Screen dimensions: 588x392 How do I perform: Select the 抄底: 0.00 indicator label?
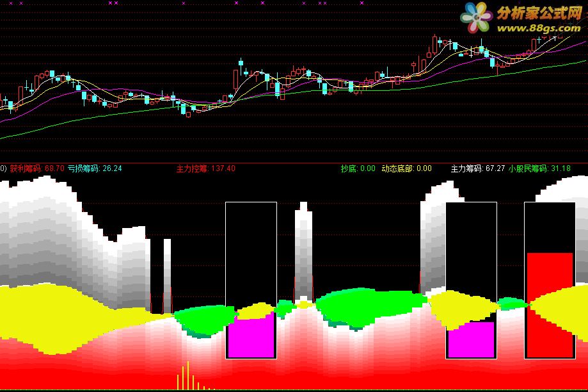click(358, 168)
